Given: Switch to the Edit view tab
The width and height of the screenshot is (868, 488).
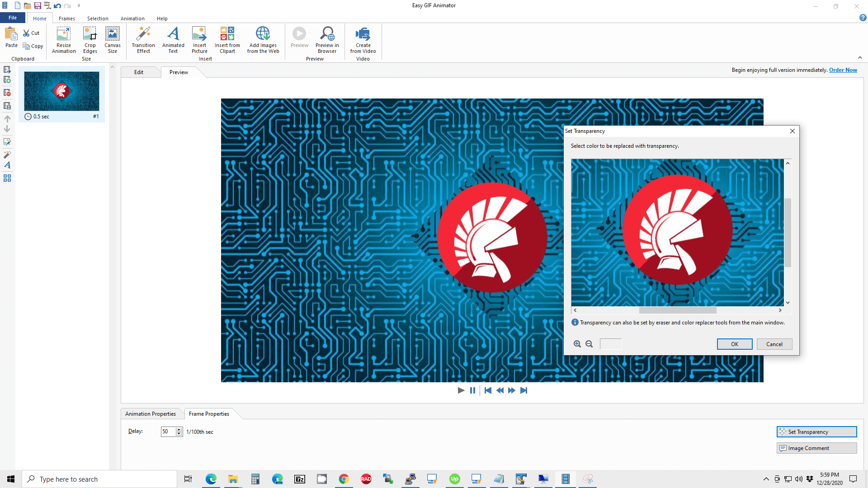Looking at the screenshot, I should [x=139, y=72].
